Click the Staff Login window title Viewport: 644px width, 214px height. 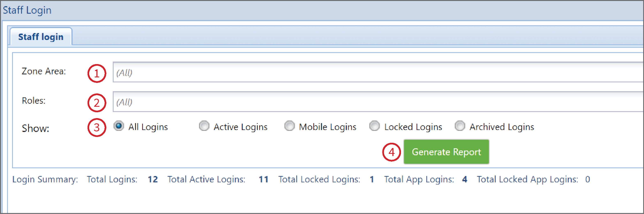(x=27, y=10)
